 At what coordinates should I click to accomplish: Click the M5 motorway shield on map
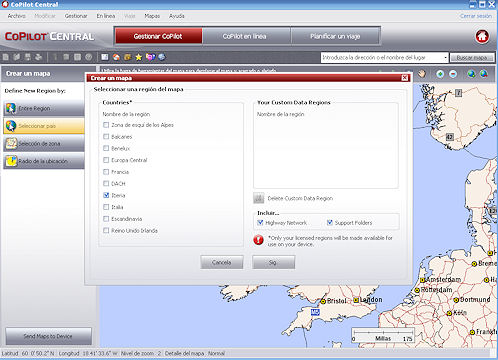coord(315,312)
